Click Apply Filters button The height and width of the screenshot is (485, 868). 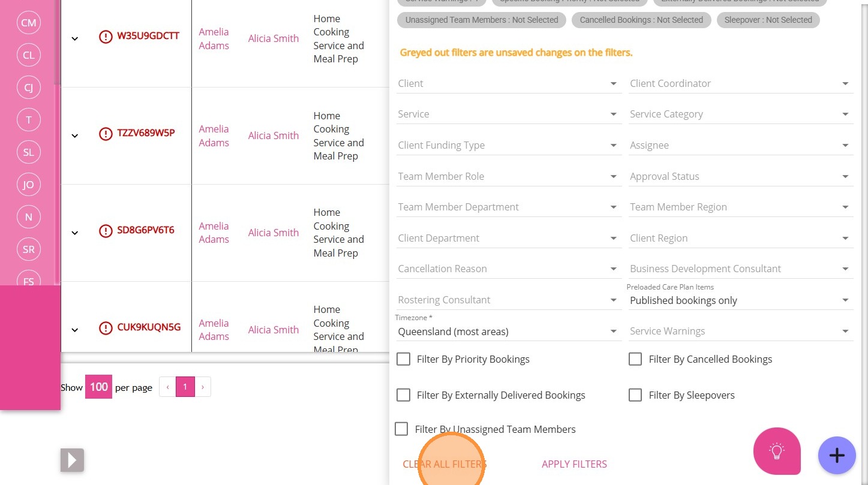tap(574, 464)
